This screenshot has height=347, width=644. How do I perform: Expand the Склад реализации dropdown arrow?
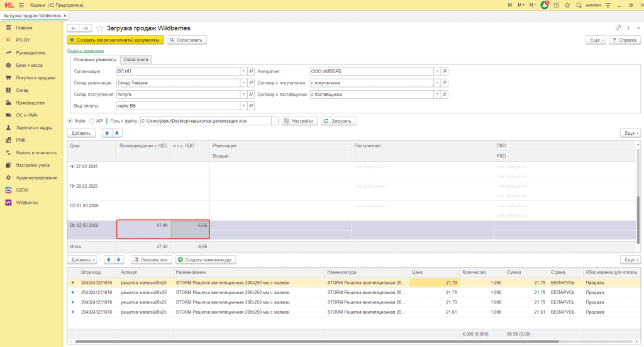pyautogui.click(x=243, y=82)
